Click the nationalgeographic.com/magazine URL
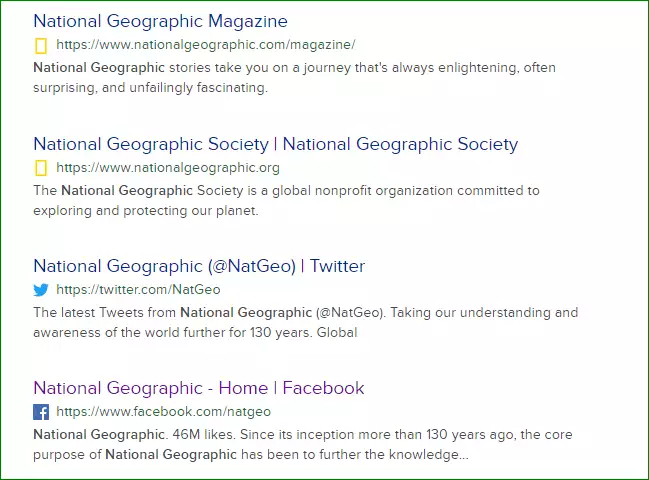The image size is (649, 480). tap(205, 45)
